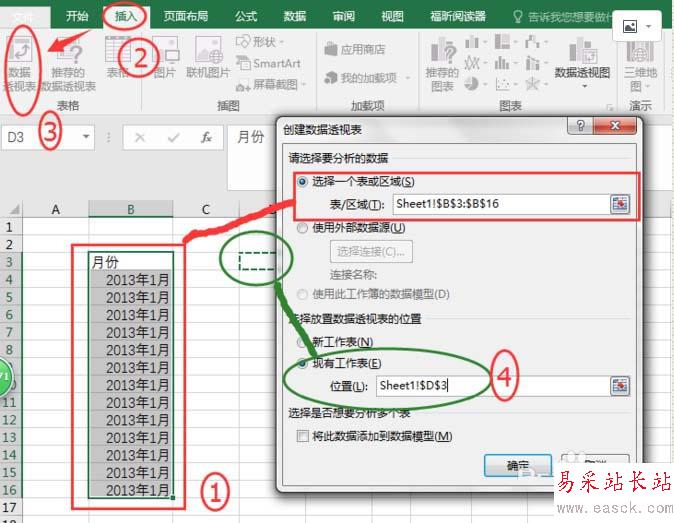Expand the 我的加载项 add-ins dropdown
674x523 pixels.
pos(407,78)
